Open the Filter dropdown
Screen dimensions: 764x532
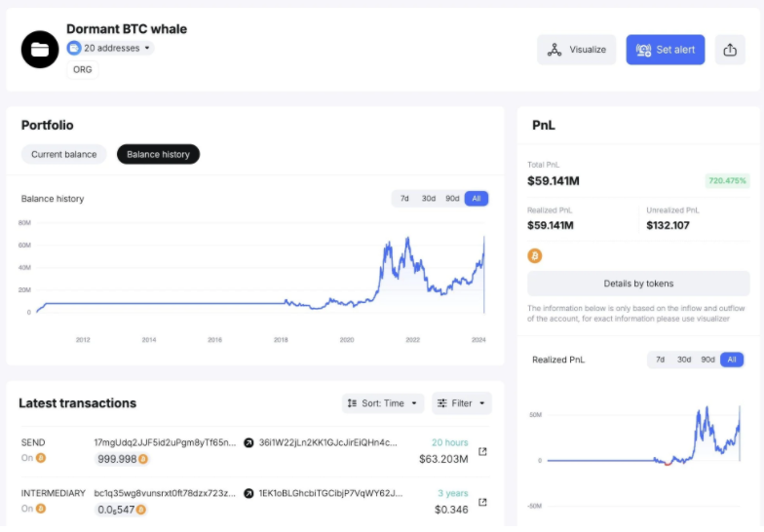461,403
